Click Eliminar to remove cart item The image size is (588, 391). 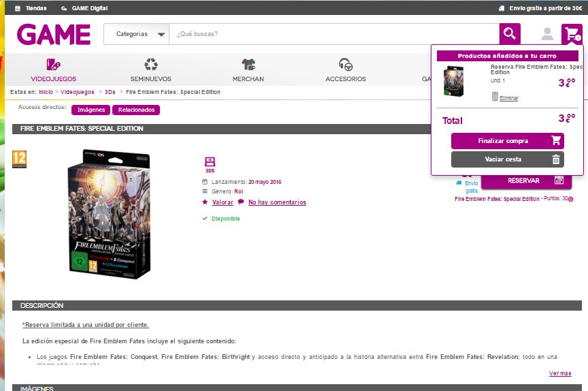tap(509, 98)
